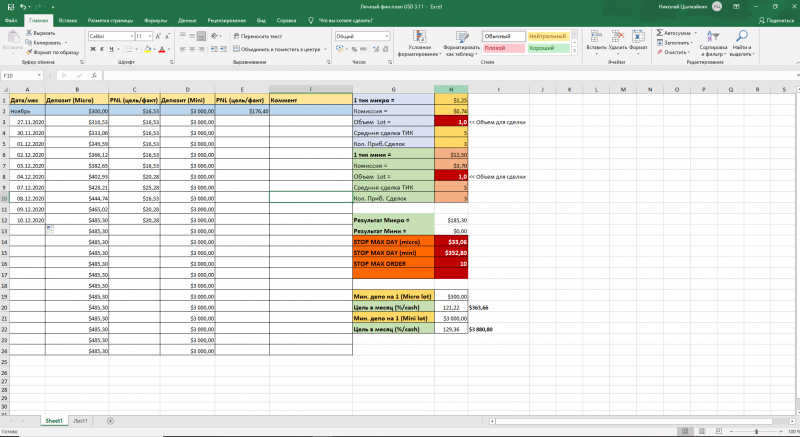Image resolution: width=800 pixels, height=437 pixels.
Task: Click Share (Поделиться) button
Action: pos(777,20)
